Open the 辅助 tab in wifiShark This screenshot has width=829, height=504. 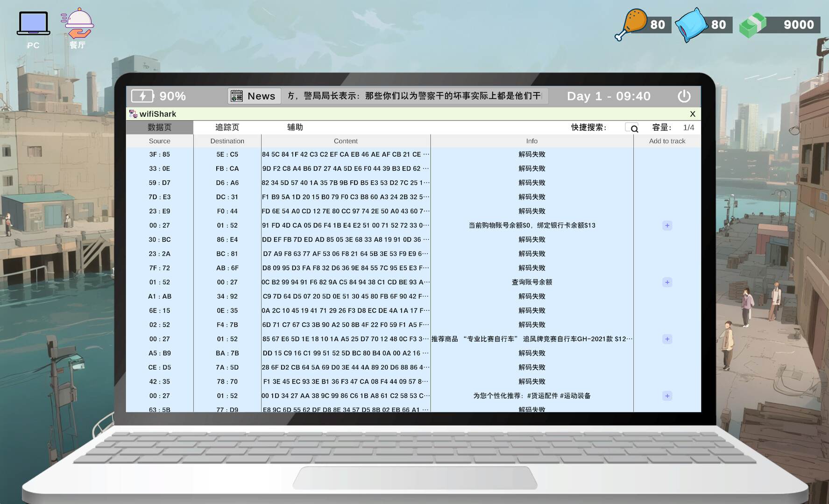pos(296,127)
